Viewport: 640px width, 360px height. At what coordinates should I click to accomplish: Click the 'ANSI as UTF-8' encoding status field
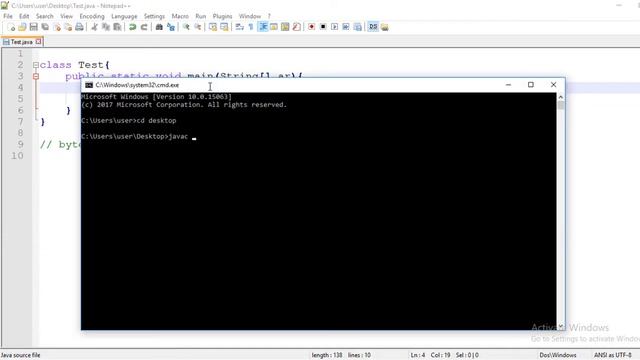[613, 355]
